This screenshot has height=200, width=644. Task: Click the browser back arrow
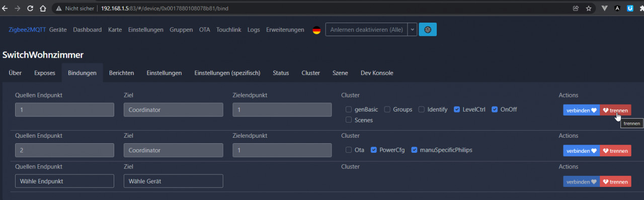pyautogui.click(x=6, y=8)
